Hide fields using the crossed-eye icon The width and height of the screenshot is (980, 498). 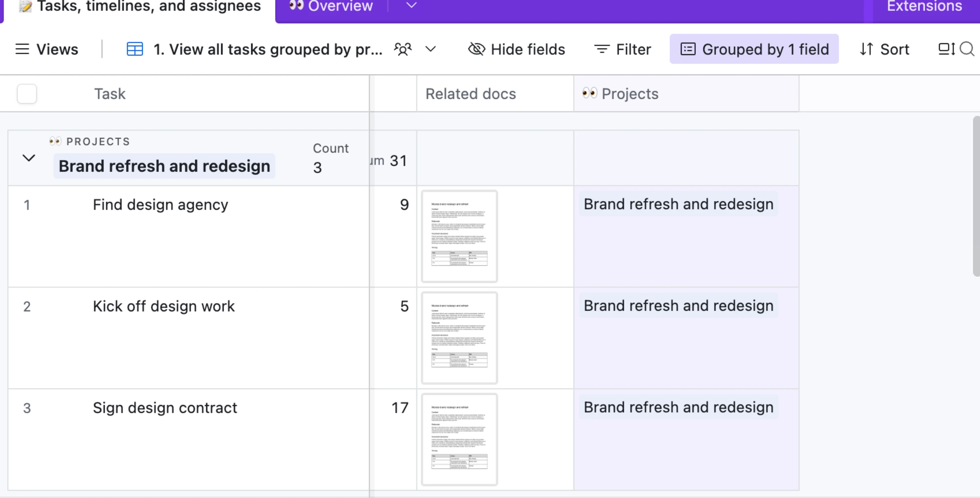pyautogui.click(x=476, y=49)
